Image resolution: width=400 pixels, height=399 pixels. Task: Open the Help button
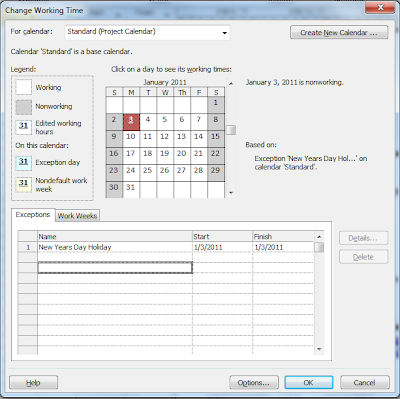pos(33,382)
